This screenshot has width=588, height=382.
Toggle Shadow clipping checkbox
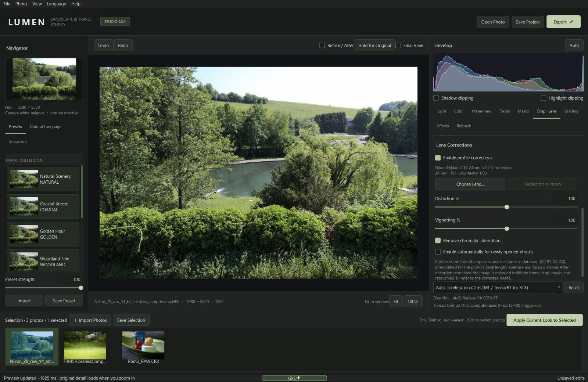[436, 98]
